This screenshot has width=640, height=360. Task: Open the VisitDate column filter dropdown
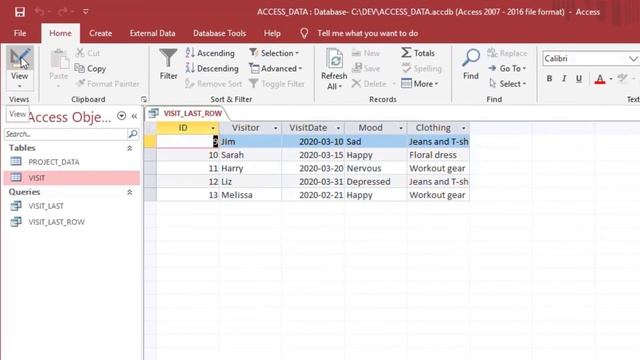click(x=338, y=128)
